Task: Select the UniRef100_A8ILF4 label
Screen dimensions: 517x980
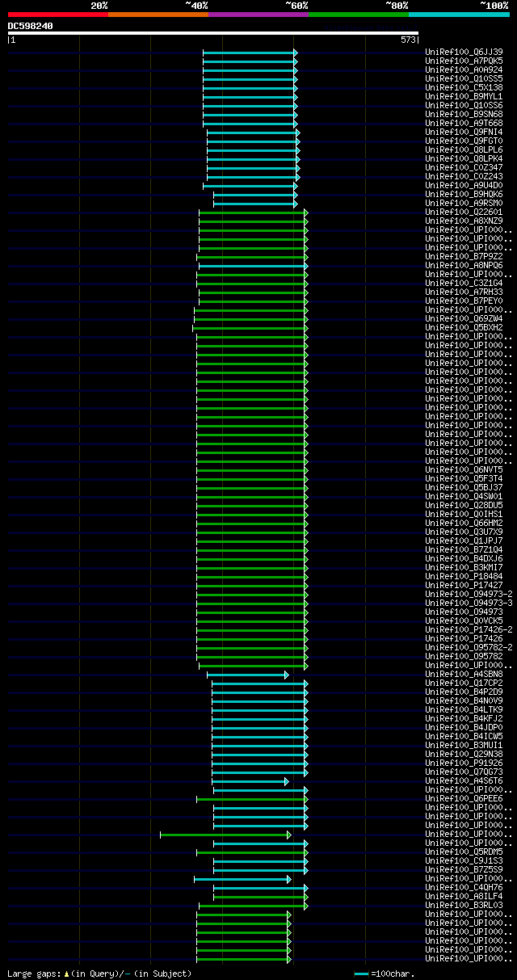Action: 464,896
